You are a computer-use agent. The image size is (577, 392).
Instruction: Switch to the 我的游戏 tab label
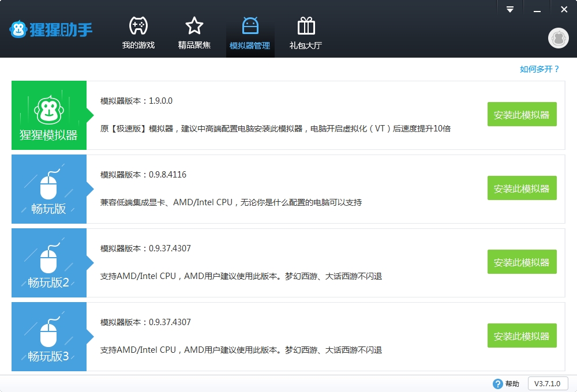[x=138, y=46]
